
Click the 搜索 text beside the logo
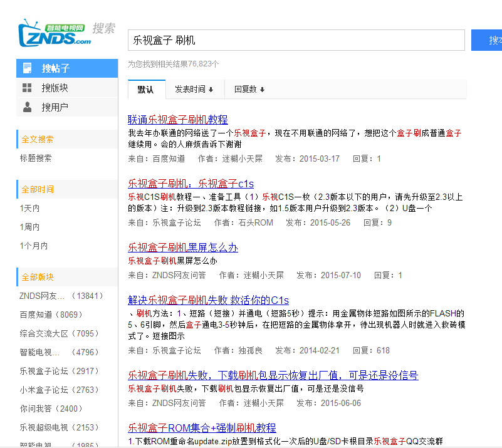104,28
